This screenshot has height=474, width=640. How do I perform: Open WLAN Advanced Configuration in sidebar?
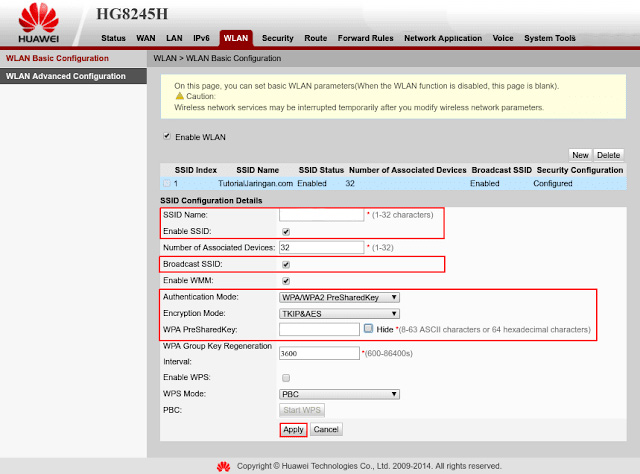(x=73, y=76)
